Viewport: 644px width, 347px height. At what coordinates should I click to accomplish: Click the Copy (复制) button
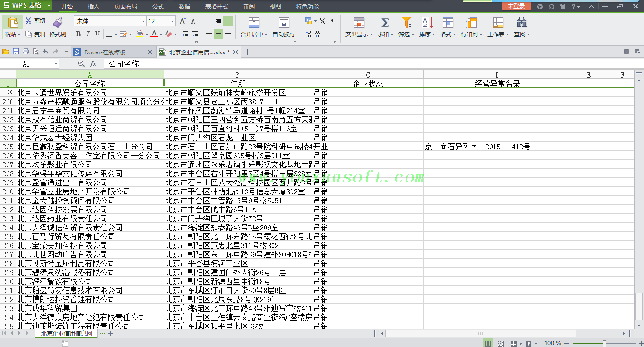click(x=35, y=34)
